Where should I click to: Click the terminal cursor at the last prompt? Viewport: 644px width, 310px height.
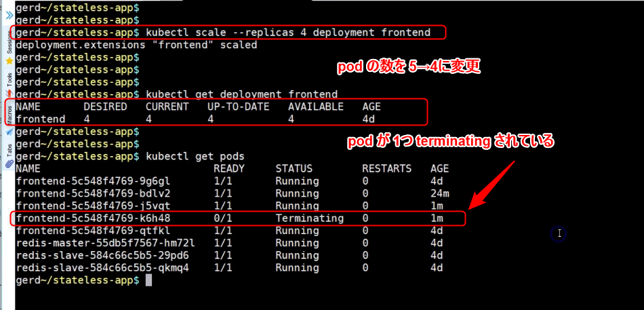pyautogui.click(x=148, y=280)
